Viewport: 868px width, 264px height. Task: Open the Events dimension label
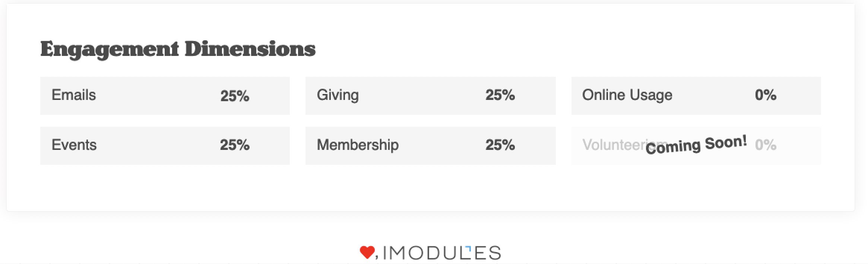[x=74, y=145]
